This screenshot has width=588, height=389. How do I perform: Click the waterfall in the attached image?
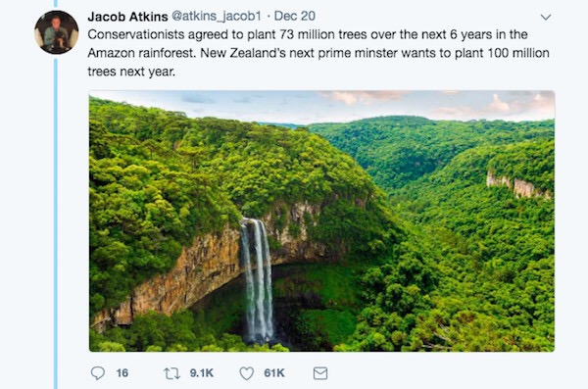click(x=258, y=280)
